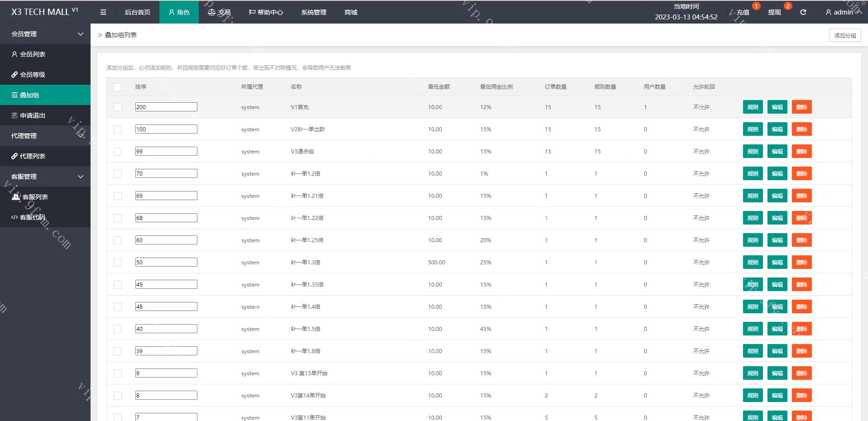Open the admin user dropdown
Screen dimensions: 868x421
pos(843,12)
